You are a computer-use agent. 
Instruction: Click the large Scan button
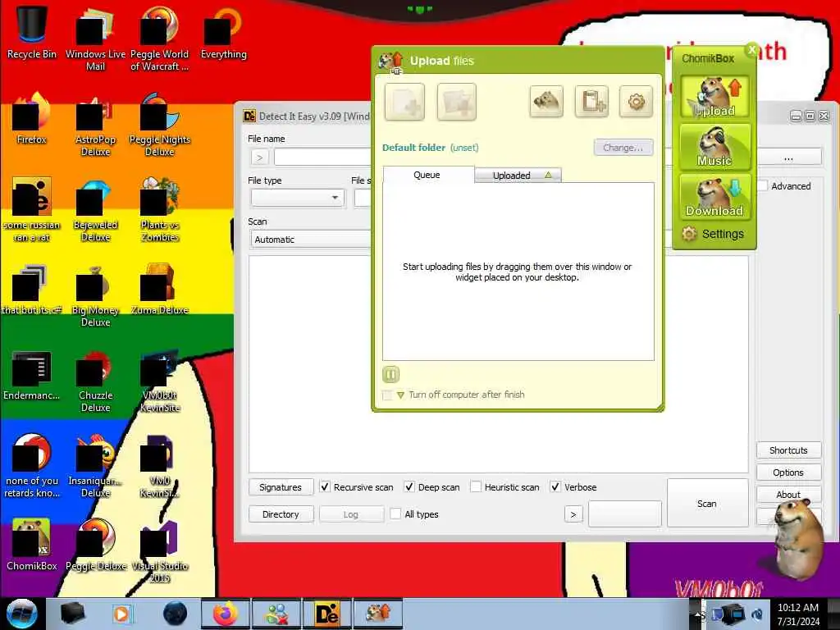(x=707, y=503)
